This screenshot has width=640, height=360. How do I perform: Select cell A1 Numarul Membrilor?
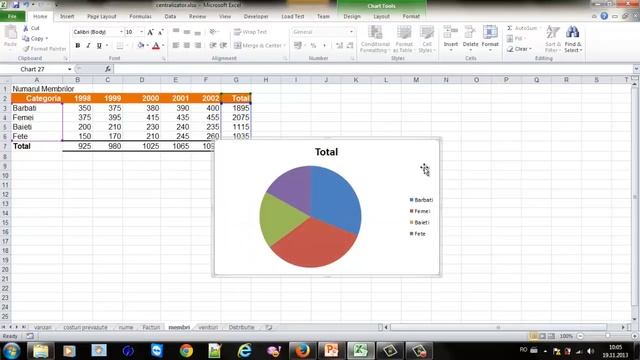click(x=37, y=89)
